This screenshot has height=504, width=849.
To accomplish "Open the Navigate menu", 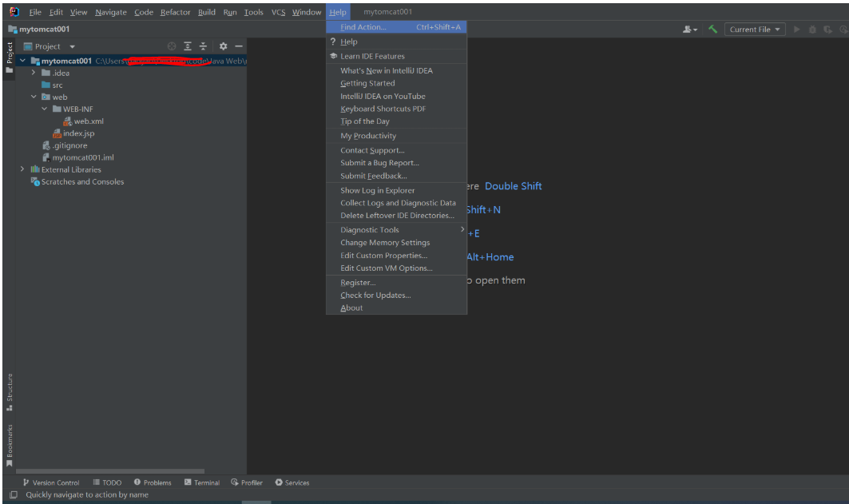I will coord(111,12).
